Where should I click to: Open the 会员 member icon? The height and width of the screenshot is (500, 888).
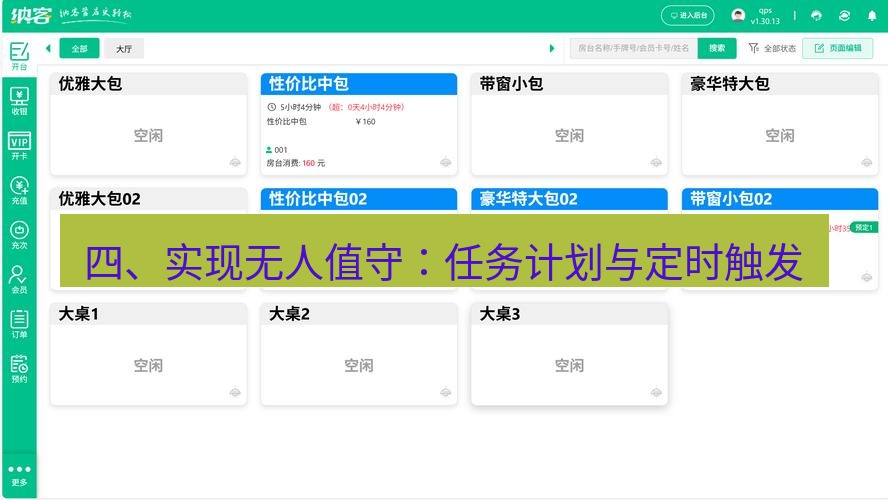click(x=19, y=280)
